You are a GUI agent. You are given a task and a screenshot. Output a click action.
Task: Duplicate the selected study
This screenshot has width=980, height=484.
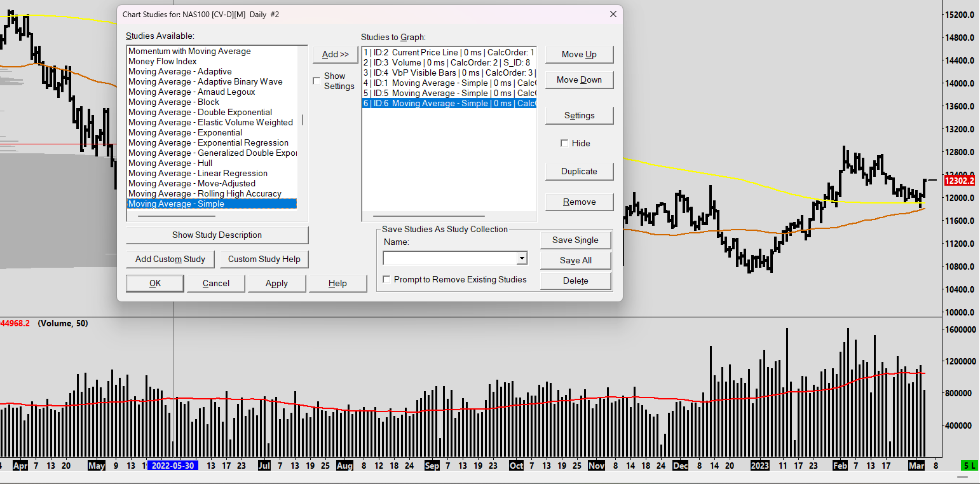tap(579, 172)
